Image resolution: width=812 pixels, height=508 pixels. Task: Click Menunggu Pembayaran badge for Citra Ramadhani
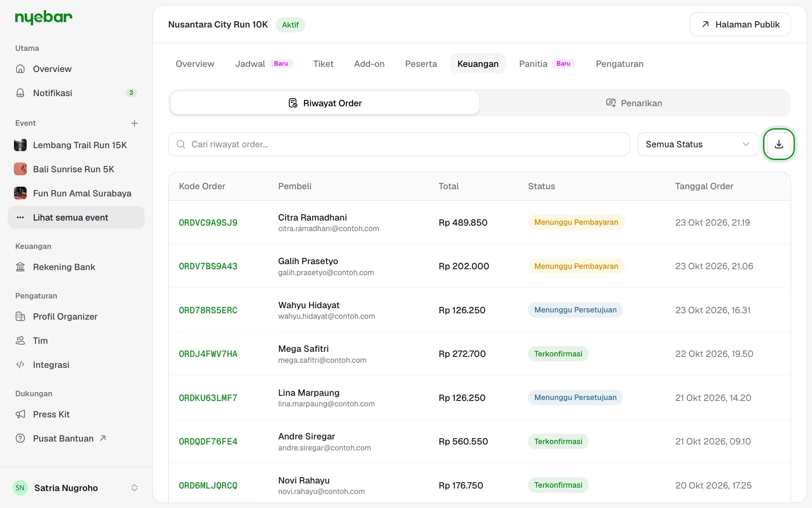[576, 222]
